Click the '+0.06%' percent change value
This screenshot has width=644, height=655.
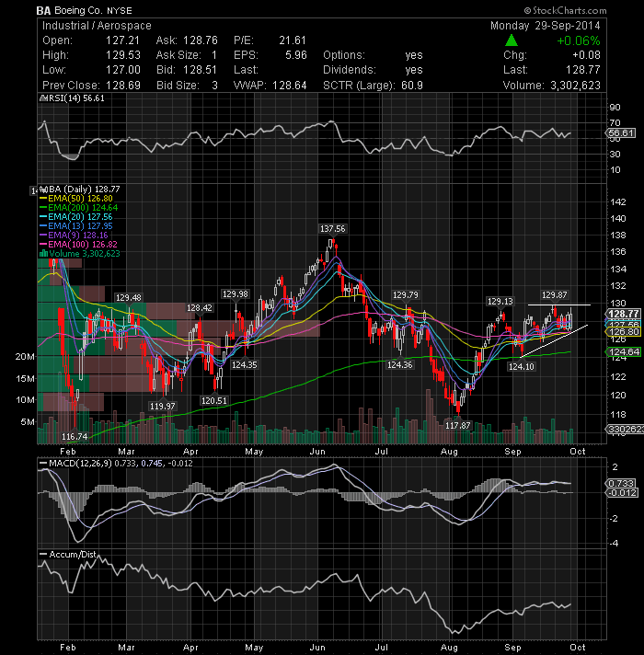coord(579,40)
